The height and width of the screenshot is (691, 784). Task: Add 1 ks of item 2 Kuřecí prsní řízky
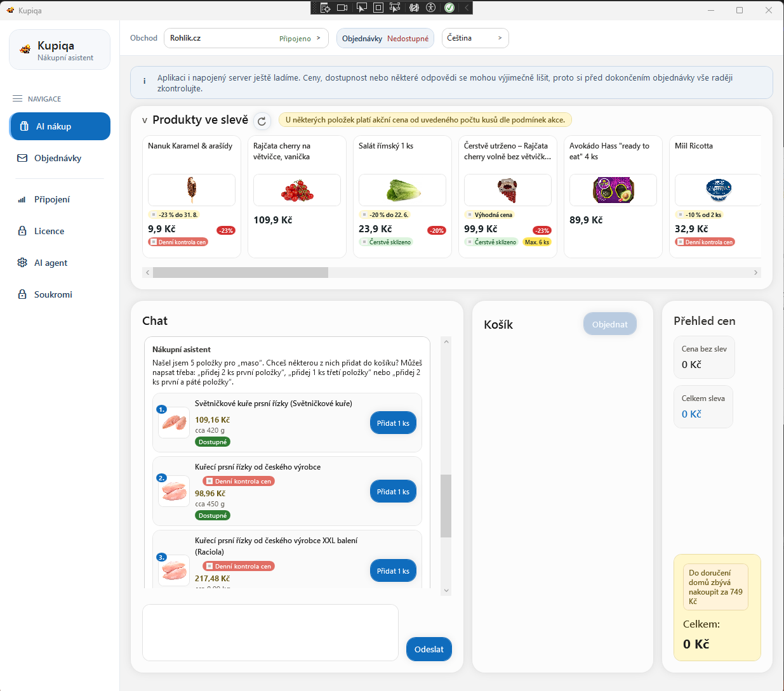click(393, 492)
